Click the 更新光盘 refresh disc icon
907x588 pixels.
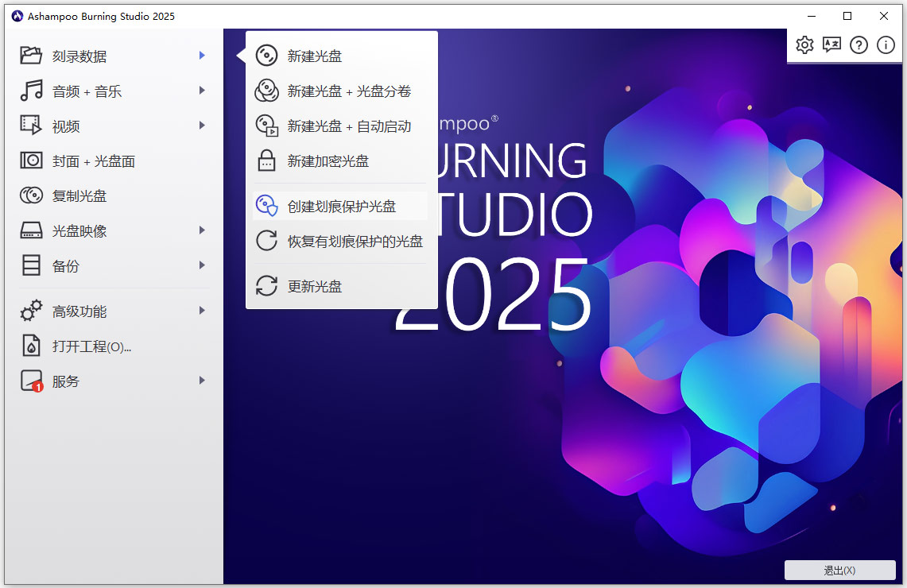(x=266, y=286)
